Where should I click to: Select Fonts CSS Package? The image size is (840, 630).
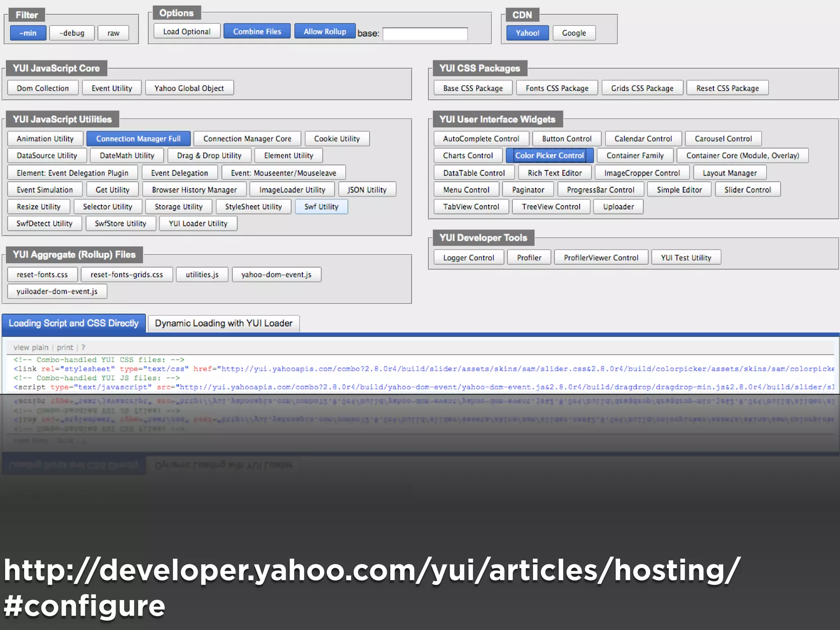(557, 88)
